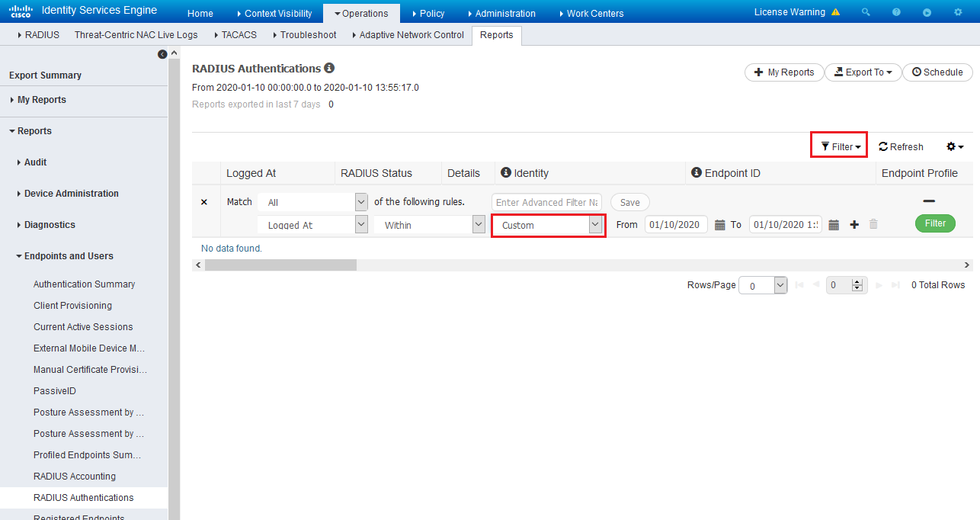Click the help question mark icon
Image resolution: width=980 pixels, height=520 pixels.
896,12
